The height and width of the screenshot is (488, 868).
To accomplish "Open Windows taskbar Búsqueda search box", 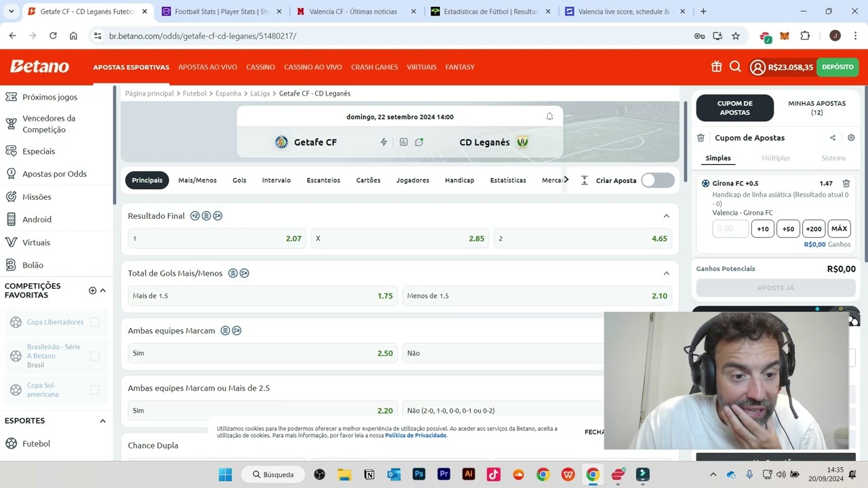I will (274, 474).
